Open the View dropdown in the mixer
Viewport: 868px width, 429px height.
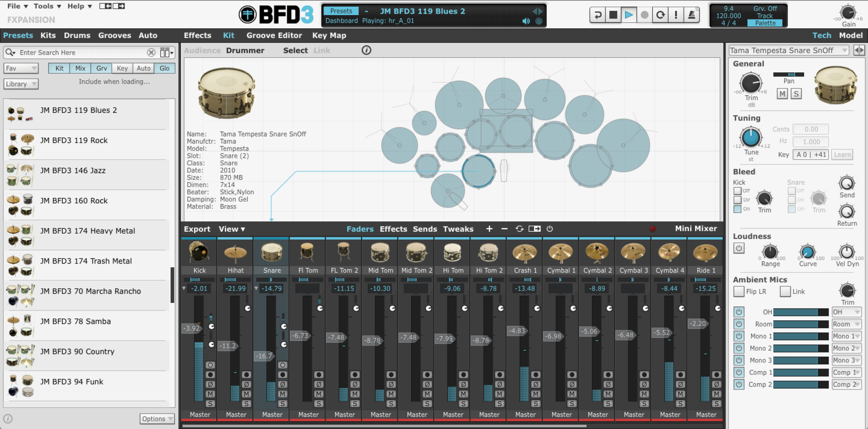coord(231,229)
